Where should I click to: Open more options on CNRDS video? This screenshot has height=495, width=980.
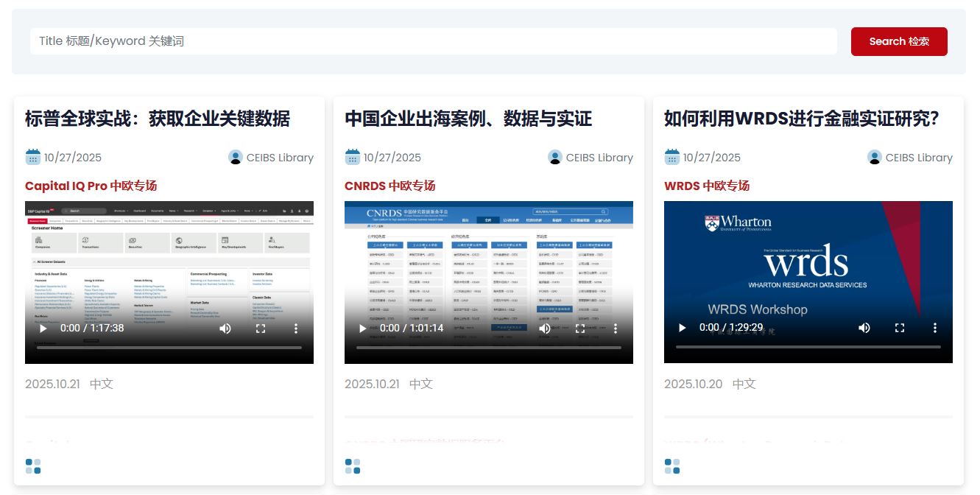click(616, 329)
